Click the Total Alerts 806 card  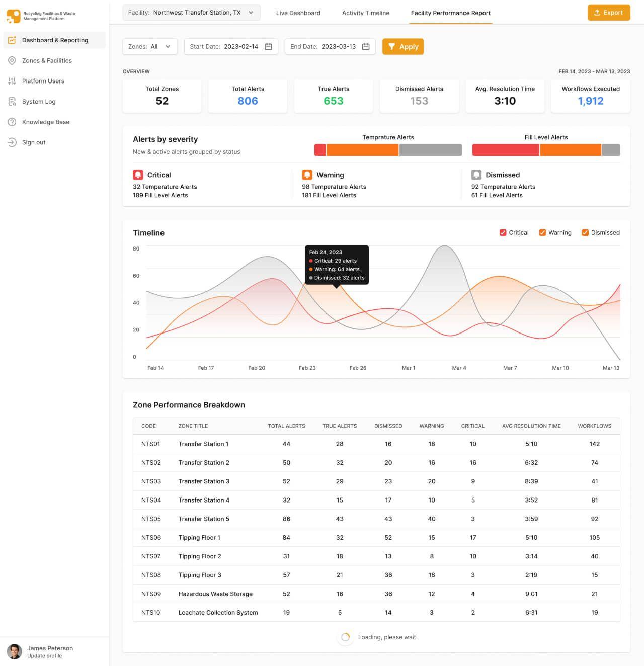tap(248, 96)
